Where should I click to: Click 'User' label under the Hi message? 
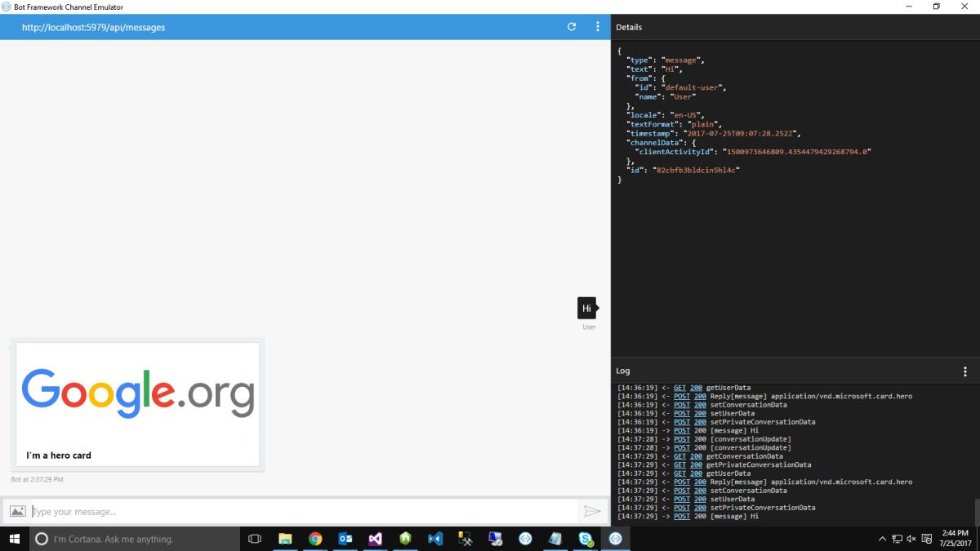[x=589, y=327]
